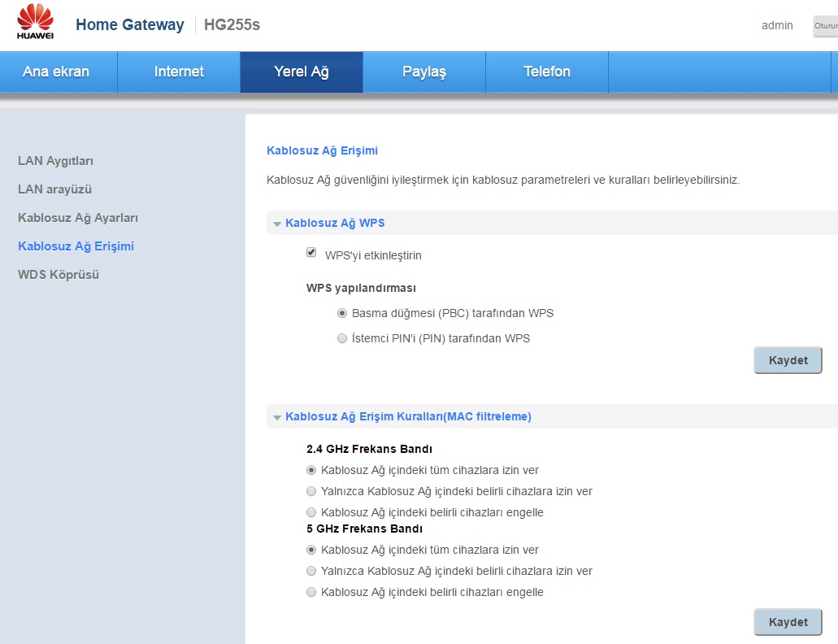Open the Ana ekran tab
838x644 pixels.
[56, 72]
